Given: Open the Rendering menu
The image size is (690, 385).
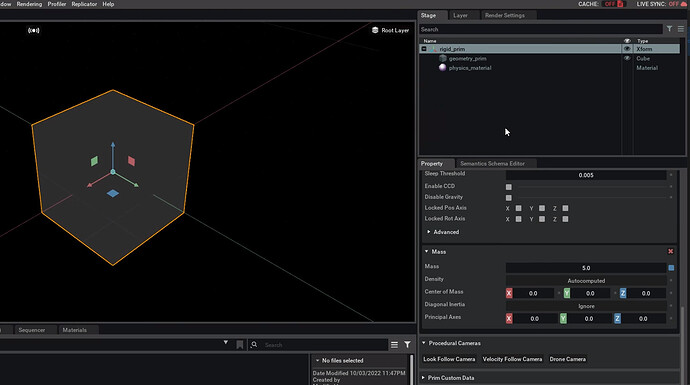Looking at the screenshot, I should click(x=29, y=4).
